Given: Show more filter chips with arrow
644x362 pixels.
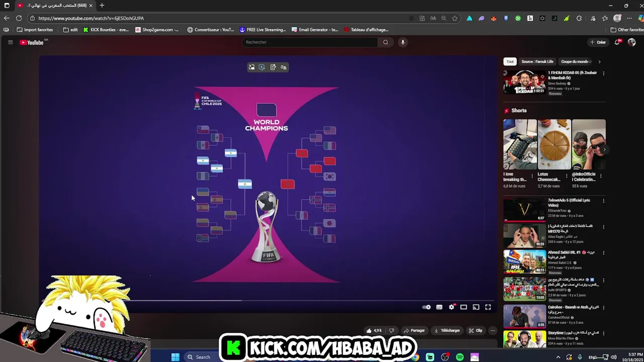Looking at the screenshot, I should 599,61.
